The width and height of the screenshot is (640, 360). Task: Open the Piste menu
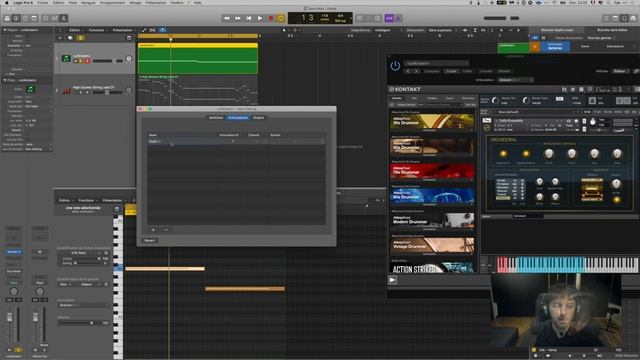pyautogui.click(x=73, y=2)
